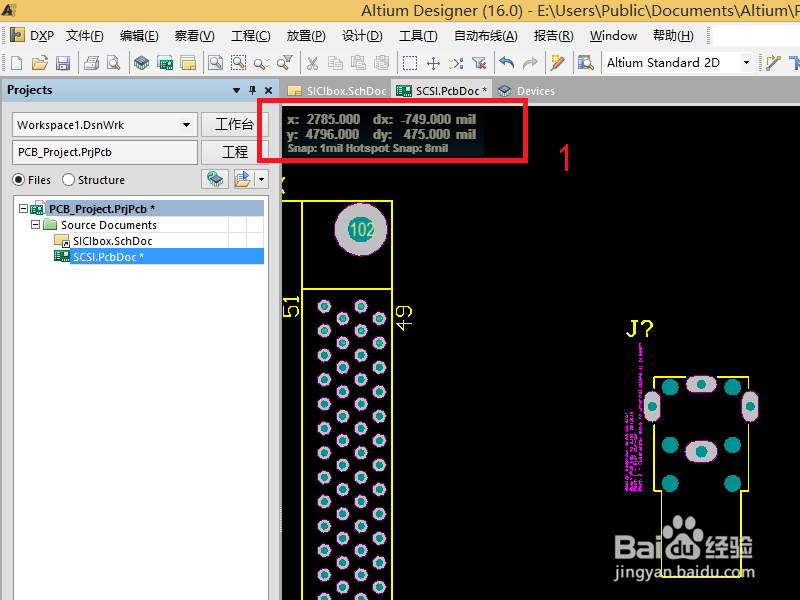Click the Paste icon on the toolbar
This screenshot has height=600, width=800.
click(x=358, y=63)
